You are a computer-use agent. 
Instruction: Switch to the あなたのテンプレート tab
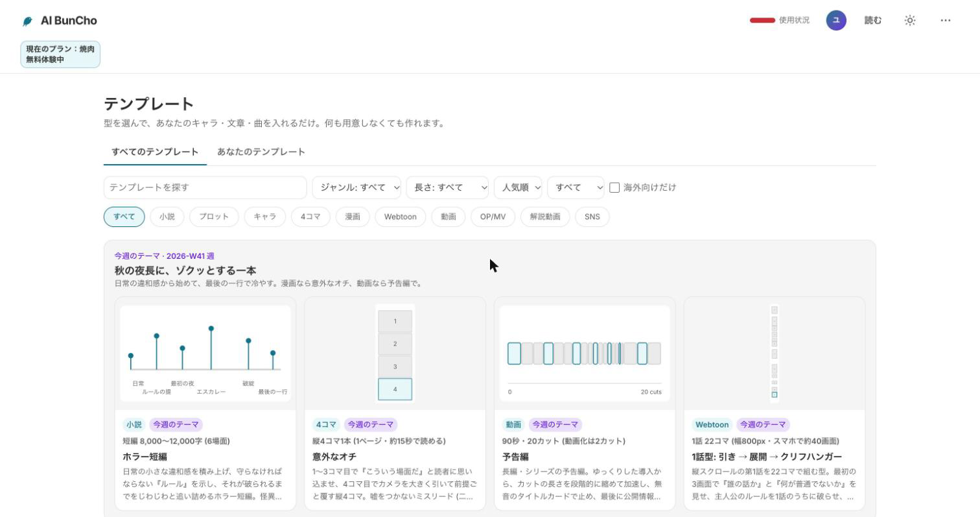pos(261,152)
